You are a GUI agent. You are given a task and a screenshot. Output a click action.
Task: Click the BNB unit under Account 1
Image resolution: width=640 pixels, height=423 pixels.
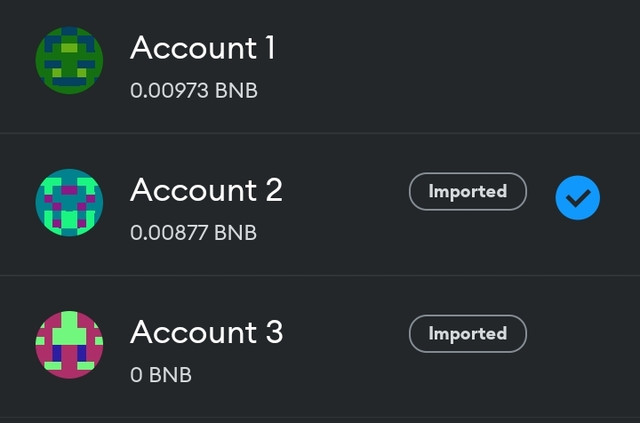tap(236, 91)
